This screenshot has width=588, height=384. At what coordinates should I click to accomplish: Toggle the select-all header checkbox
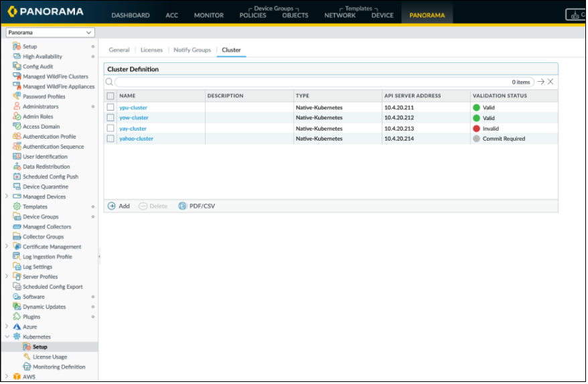point(111,96)
